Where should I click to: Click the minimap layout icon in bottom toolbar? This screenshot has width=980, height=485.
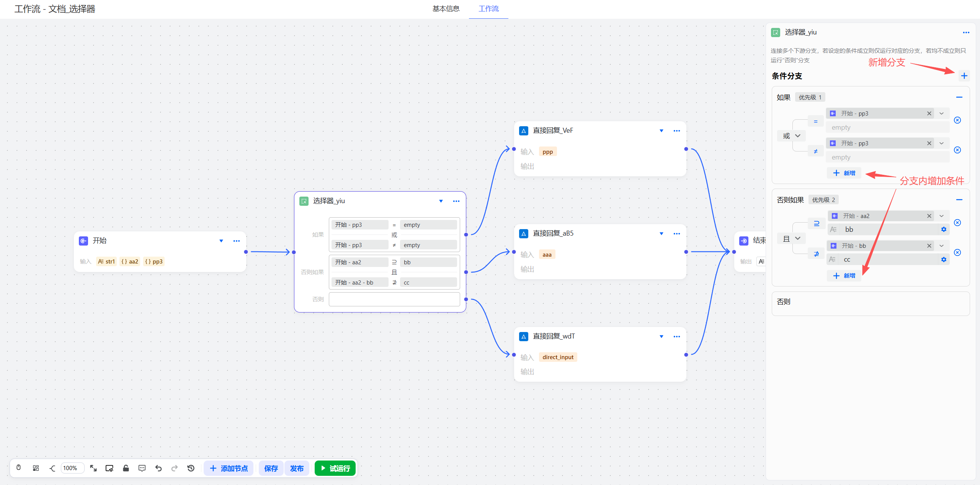coord(36,468)
